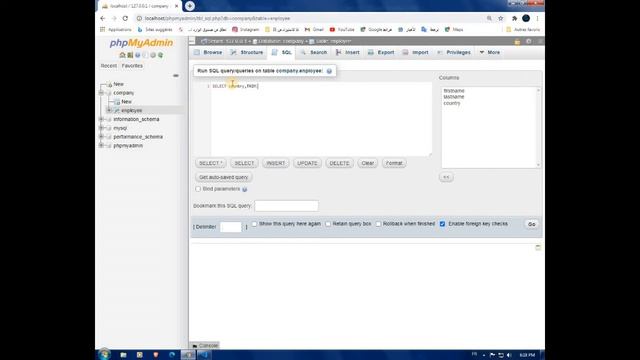The width and height of the screenshot is (640, 360).
Task: Click the SQL query help question icon
Action: tap(329, 71)
